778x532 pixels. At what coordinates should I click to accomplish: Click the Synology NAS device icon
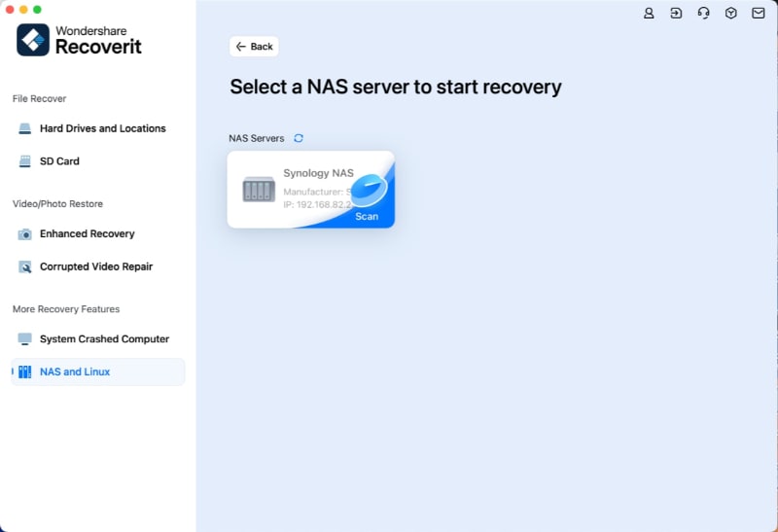(x=259, y=189)
